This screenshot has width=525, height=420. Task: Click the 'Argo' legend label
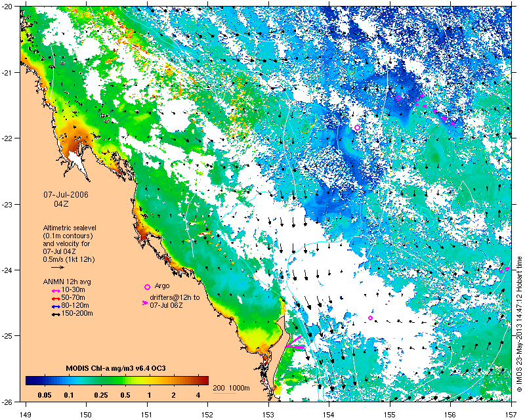[x=162, y=286]
